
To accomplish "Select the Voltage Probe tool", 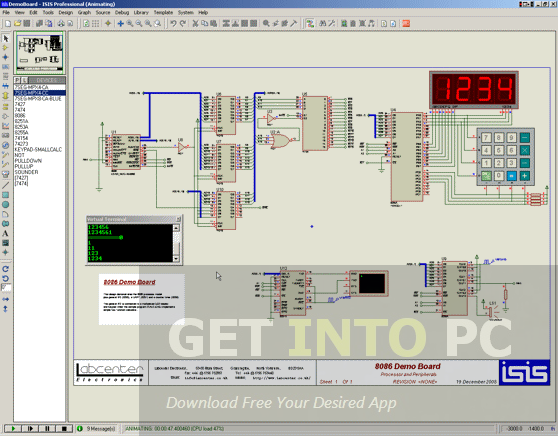I will 6,154.
